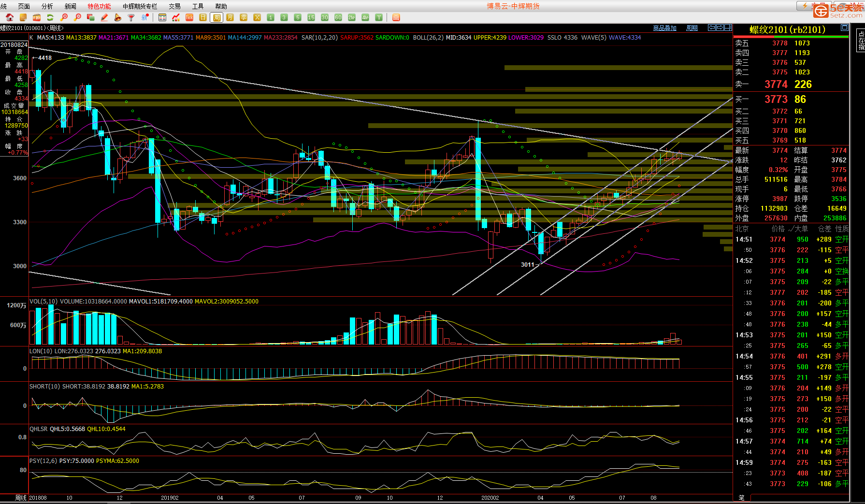Switch to weekly 周 candles
Viewport: 865px width, 504px height.
pos(217,17)
